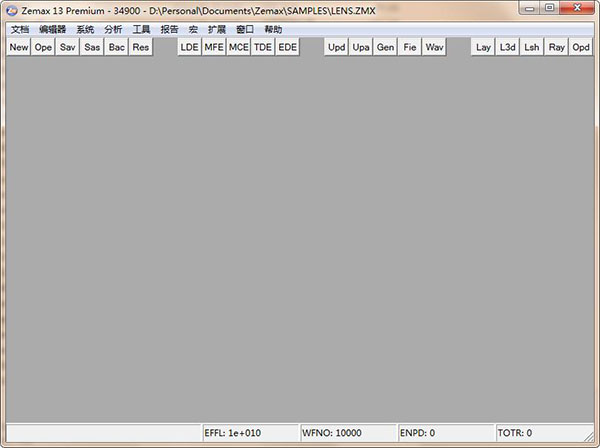Show the Lay 2D layout
Viewport: 600px width, 448px height.
click(x=483, y=47)
